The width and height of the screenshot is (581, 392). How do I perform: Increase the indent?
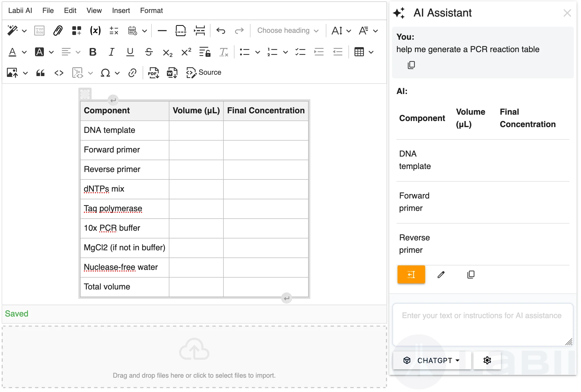(319, 52)
